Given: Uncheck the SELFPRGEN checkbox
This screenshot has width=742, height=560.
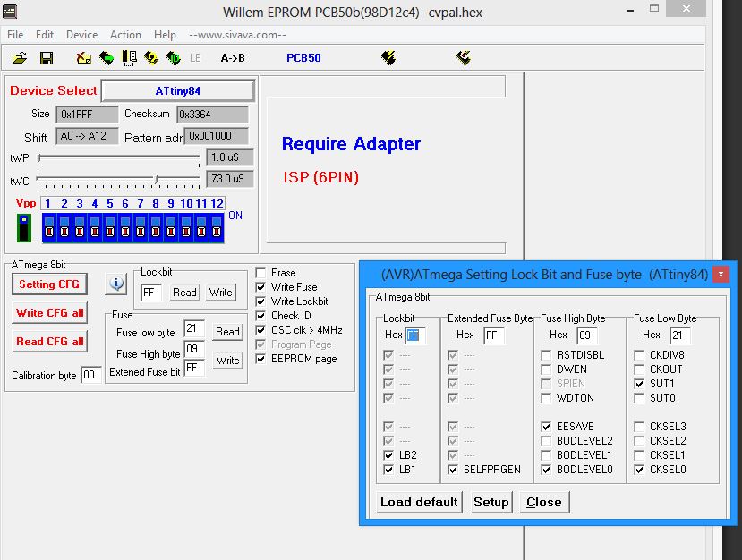Looking at the screenshot, I should coord(453,470).
